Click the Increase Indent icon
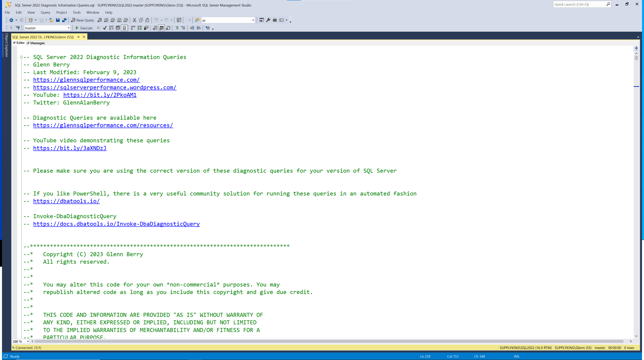 click(198, 28)
